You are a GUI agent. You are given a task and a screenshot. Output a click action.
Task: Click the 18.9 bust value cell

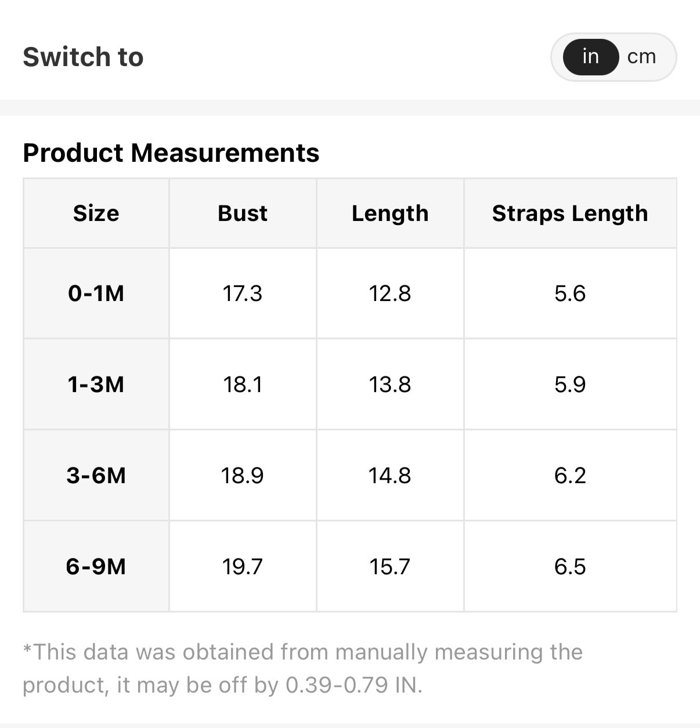click(x=243, y=476)
